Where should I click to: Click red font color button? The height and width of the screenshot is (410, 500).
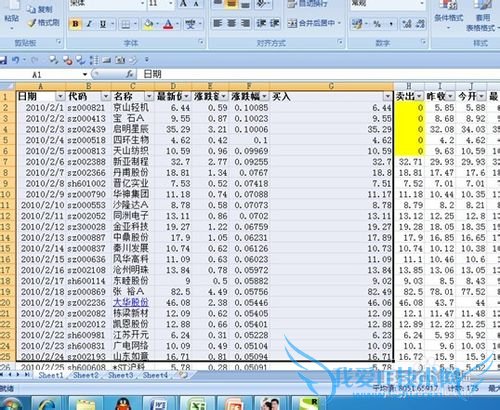[x=168, y=24]
